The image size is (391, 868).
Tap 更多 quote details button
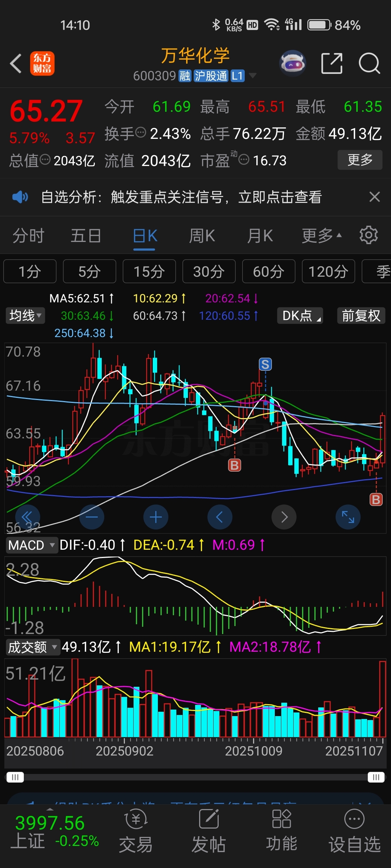click(x=360, y=160)
